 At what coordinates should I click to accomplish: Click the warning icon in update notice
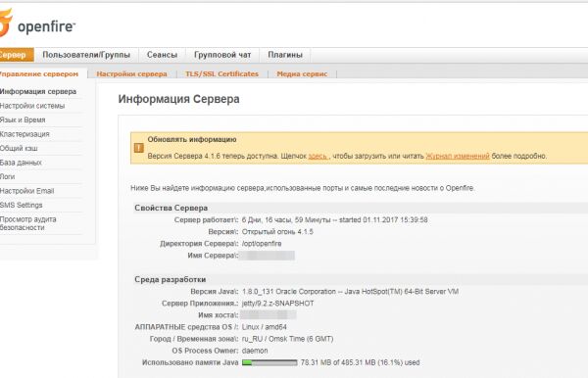pos(139,148)
